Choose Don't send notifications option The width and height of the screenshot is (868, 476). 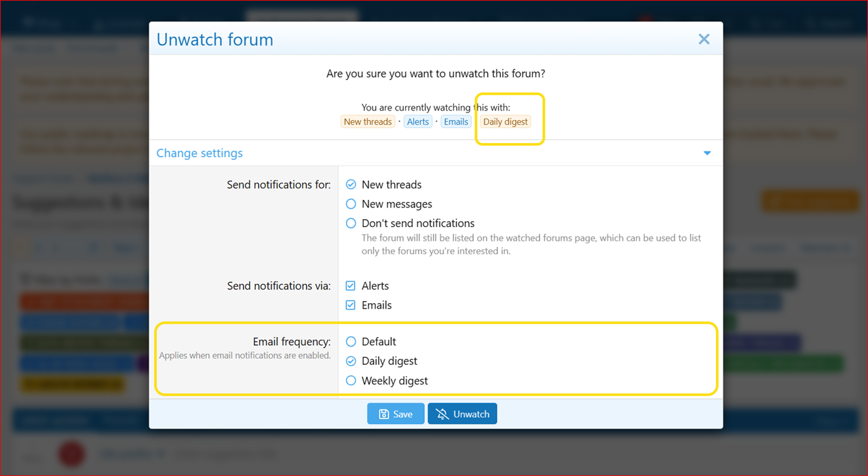tap(351, 223)
